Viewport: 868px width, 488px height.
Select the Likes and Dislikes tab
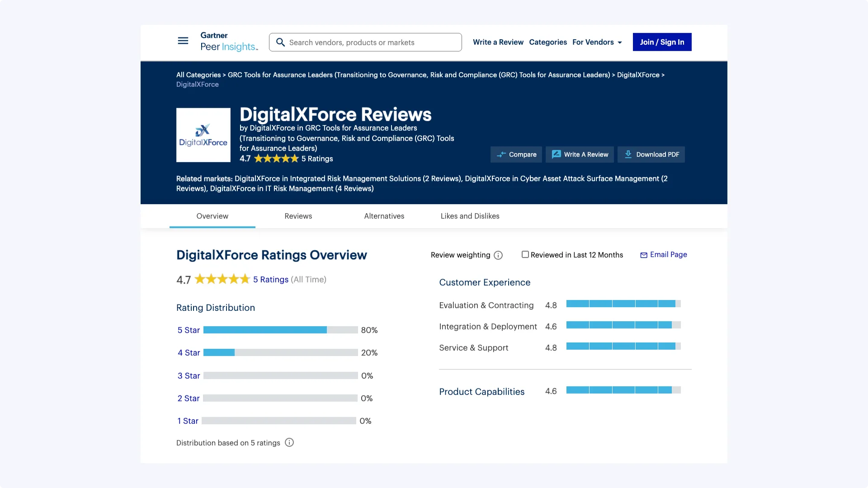click(470, 216)
